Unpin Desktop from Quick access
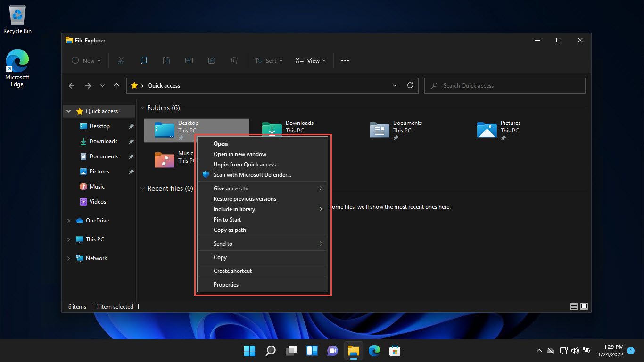The image size is (644, 362). pyautogui.click(x=245, y=164)
